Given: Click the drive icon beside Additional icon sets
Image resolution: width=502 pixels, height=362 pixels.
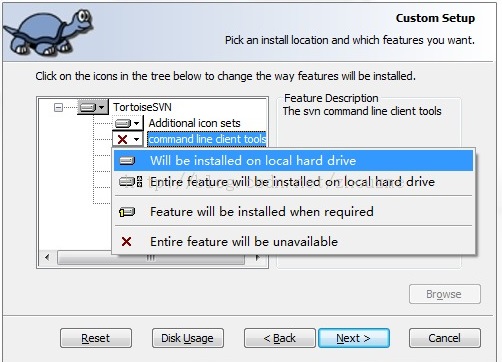Looking at the screenshot, I should coord(123,123).
